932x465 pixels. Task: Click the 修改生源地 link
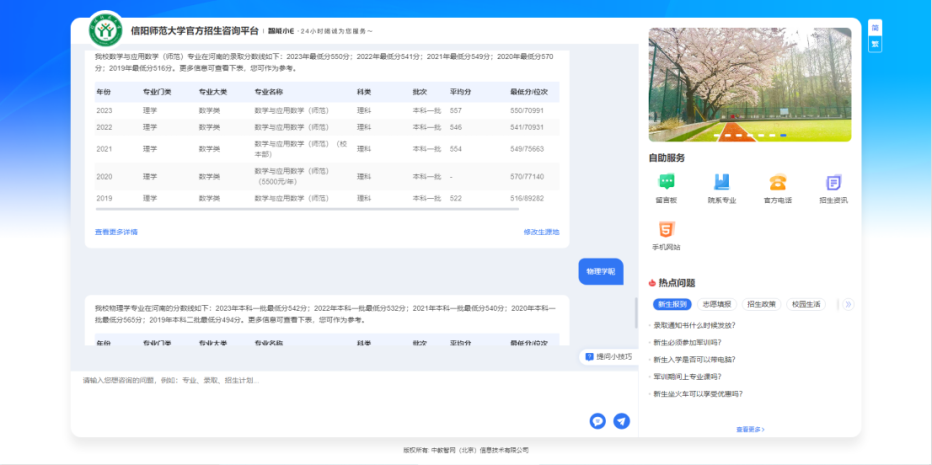coord(541,232)
